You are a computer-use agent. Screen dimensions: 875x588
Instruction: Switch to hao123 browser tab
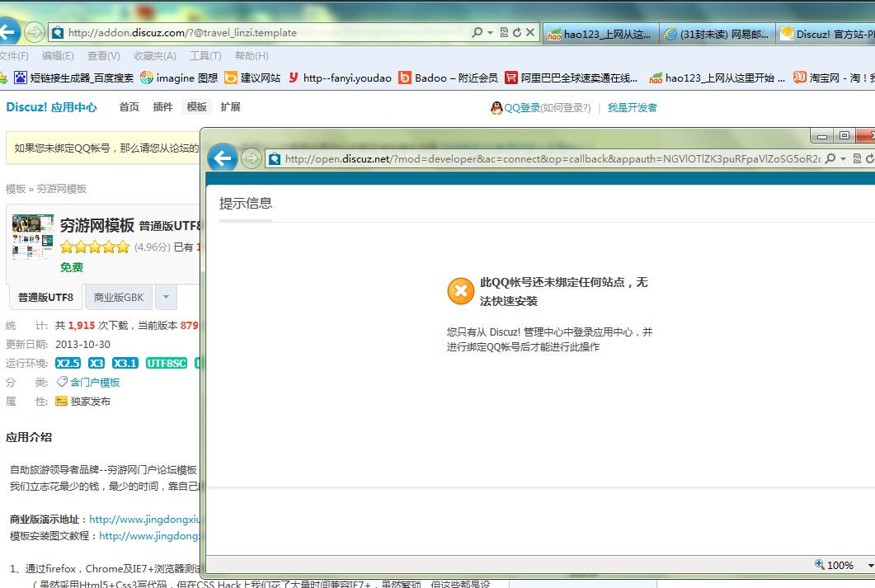pos(600,34)
